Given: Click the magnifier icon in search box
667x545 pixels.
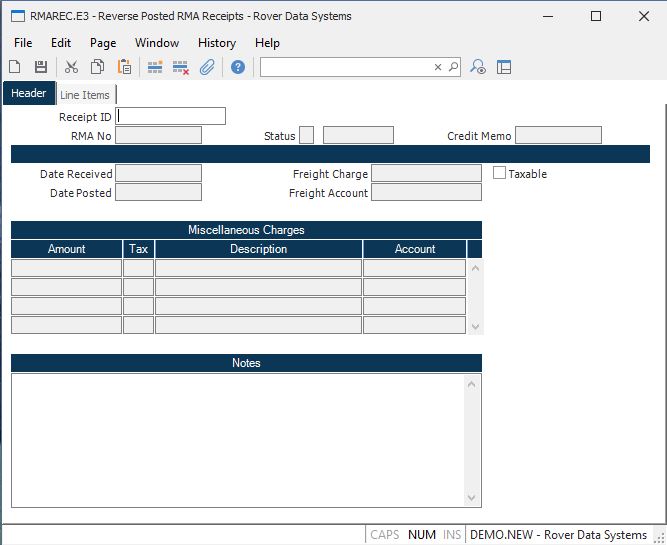Looking at the screenshot, I should 453,67.
